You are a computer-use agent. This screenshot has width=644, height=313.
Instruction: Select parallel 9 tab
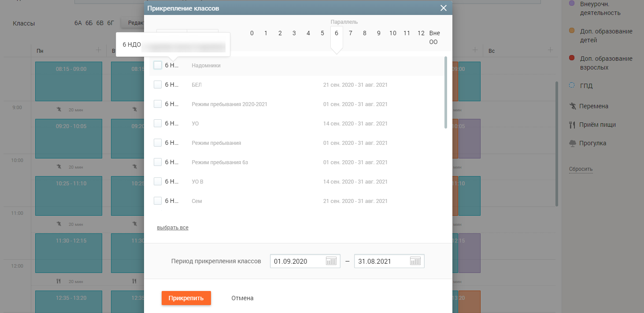379,33
